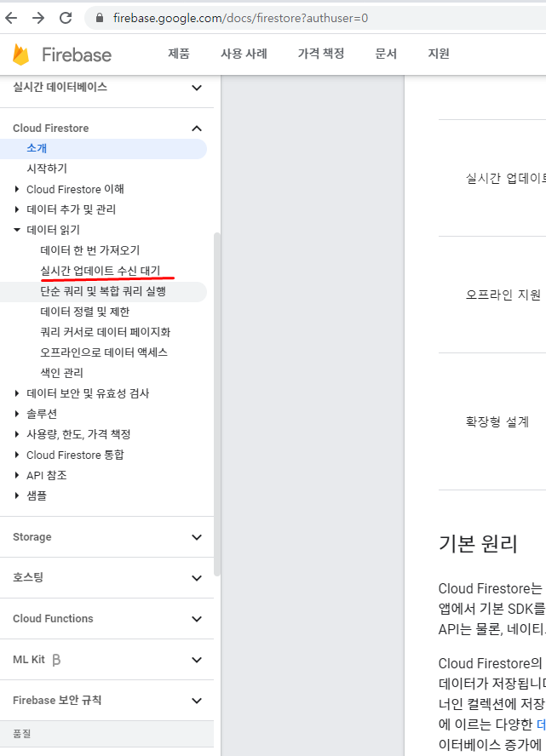Viewport: 546px width, 756px height.
Task: Expand the Storage section chevron
Action: 196,537
